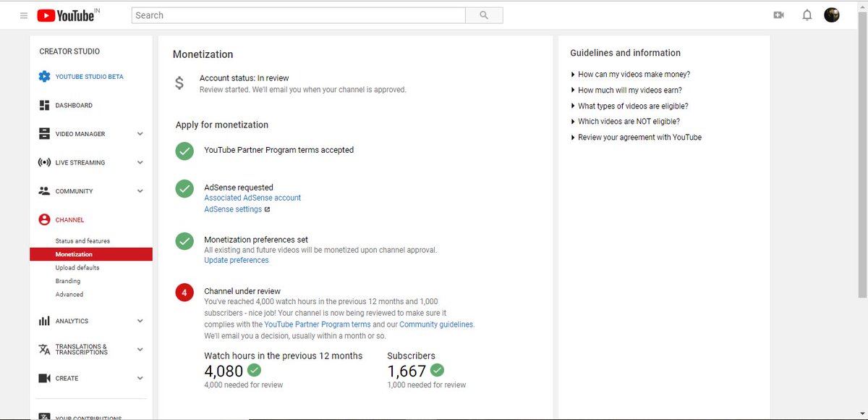Viewport: 868px width, 420px height.
Task: Expand the Community chevron
Action: (x=140, y=191)
